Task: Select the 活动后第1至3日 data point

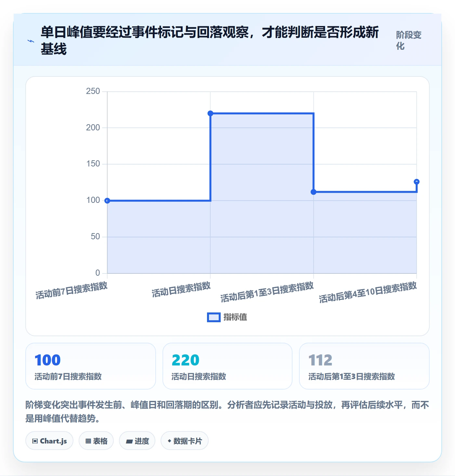Action: (314, 192)
